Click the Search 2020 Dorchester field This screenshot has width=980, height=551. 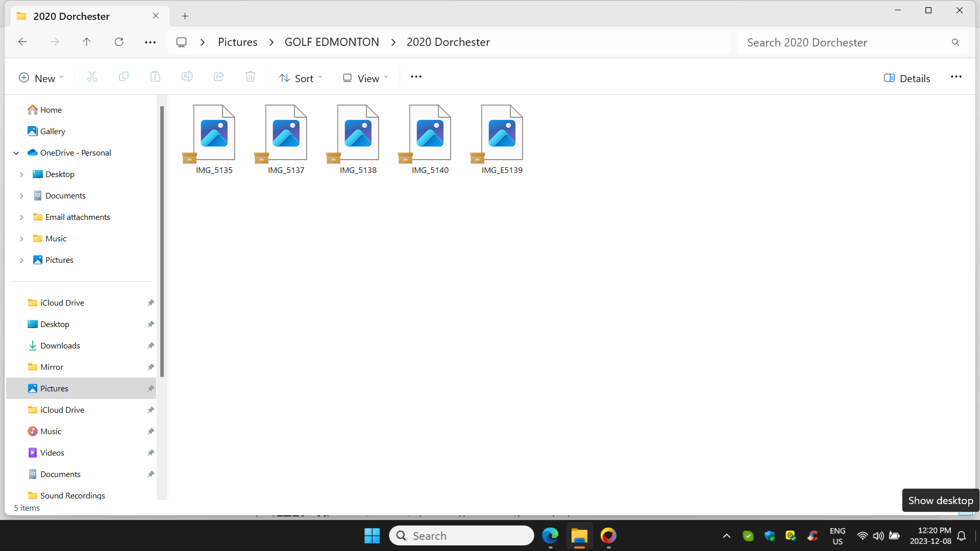tap(845, 42)
